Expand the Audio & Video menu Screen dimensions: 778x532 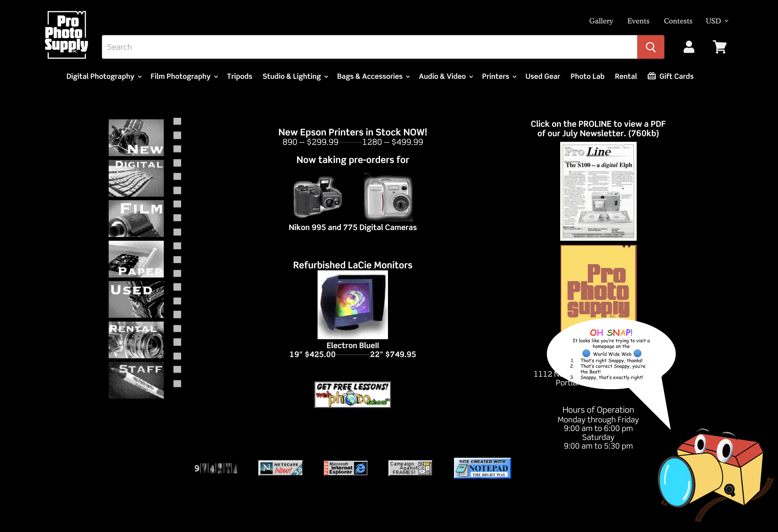pos(446,76)
